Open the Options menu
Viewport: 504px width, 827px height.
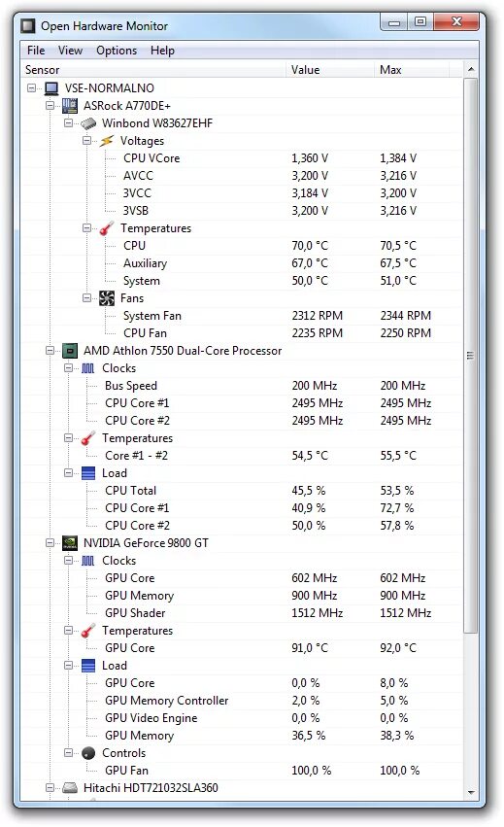coord(117,51)
